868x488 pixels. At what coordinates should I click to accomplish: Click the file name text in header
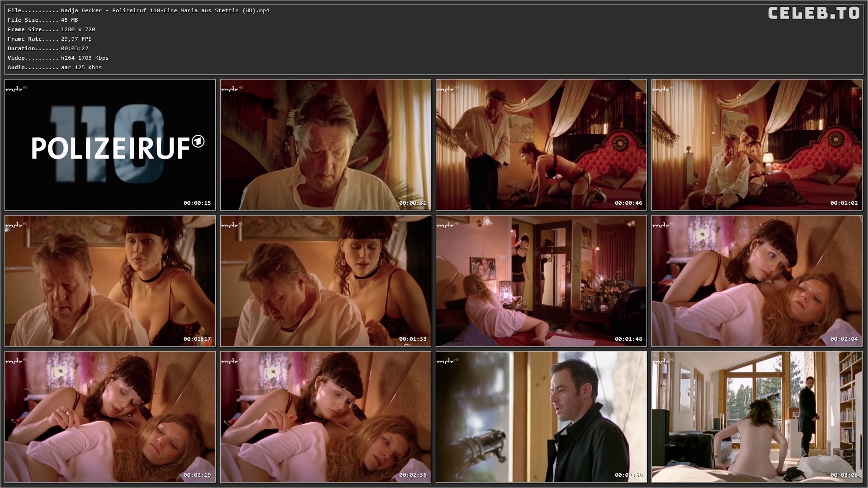[x=165, y=10]
